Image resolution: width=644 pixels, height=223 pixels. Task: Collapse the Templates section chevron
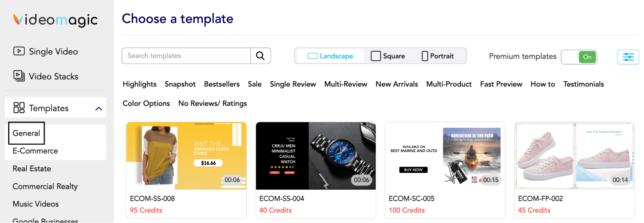coord(99,109)
